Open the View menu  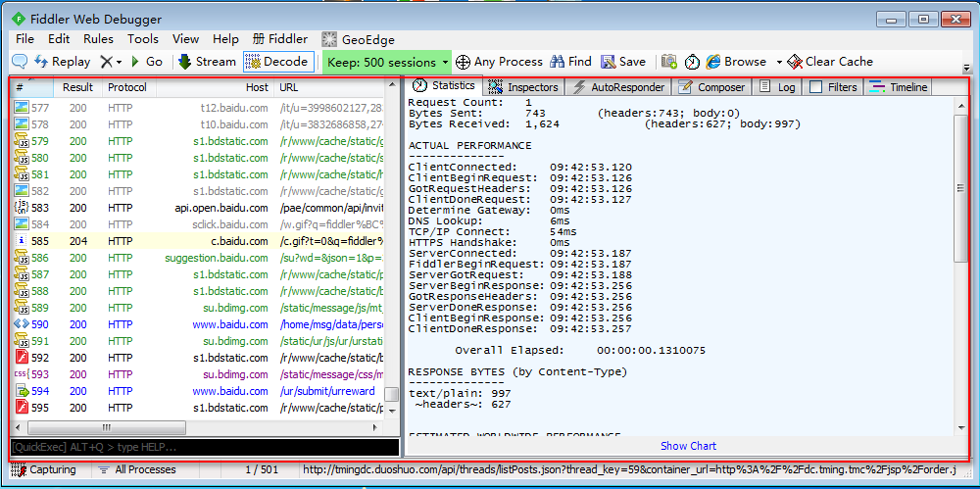pyautogui.click(x=185, y=39)
